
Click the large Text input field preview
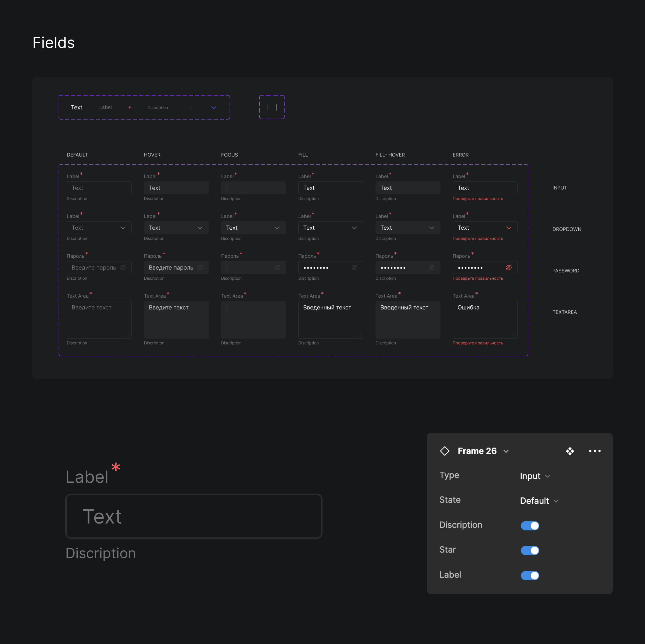coord(193,516)
